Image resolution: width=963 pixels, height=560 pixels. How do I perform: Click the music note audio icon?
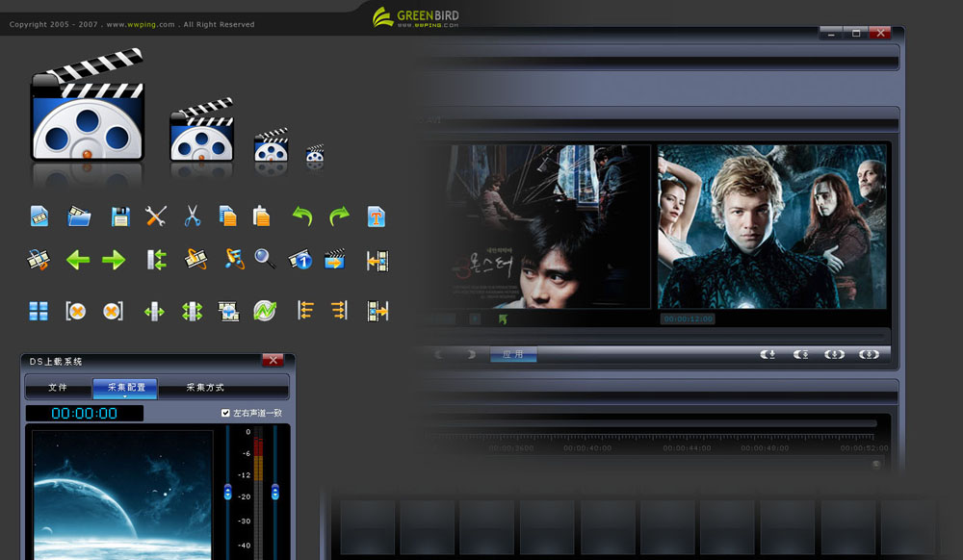click(x=234, y=260)
